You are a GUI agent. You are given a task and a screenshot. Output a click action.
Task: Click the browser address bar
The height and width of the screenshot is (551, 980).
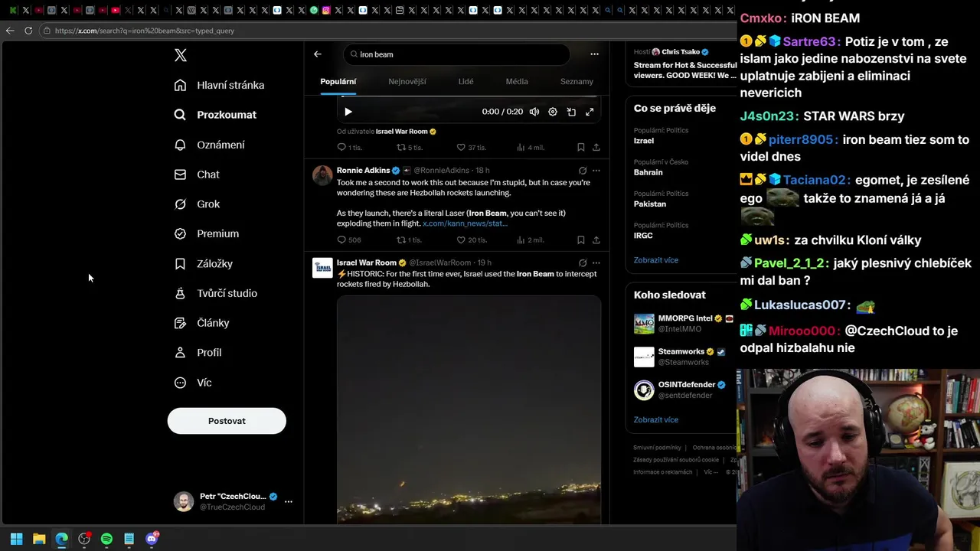[387, 31]
